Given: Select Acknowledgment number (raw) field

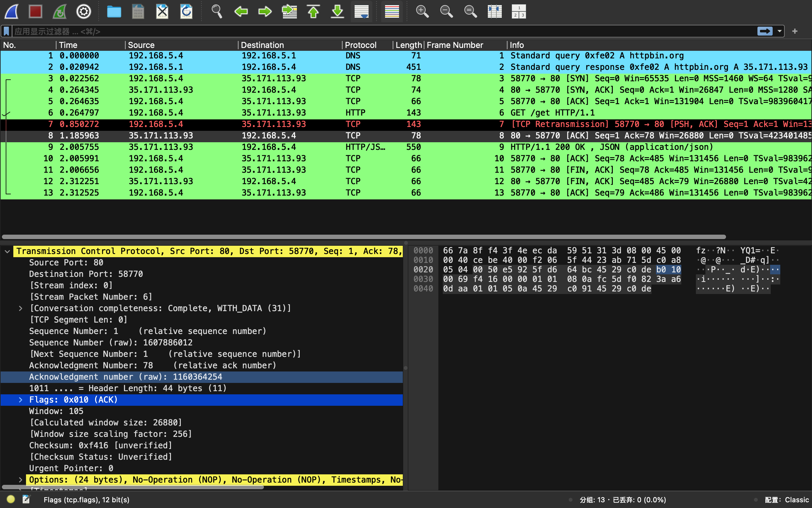Looking at the screenshot, I should coord(201,377).
